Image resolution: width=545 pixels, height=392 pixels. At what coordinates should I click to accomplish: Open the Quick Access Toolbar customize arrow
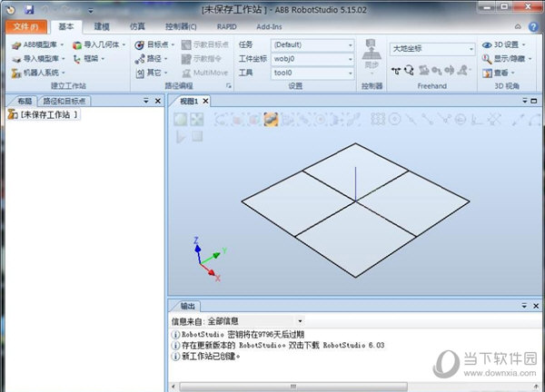[x=91, y=11]
